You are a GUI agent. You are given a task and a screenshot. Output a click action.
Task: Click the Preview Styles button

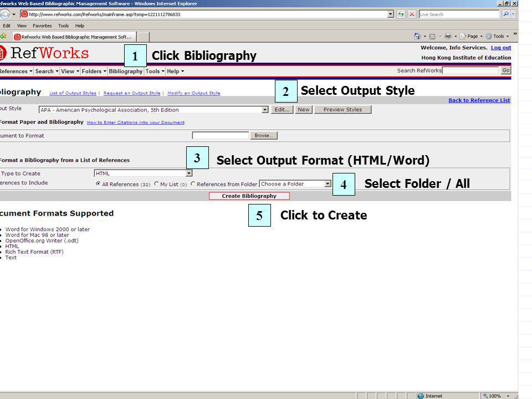click(x=342, y=110)
